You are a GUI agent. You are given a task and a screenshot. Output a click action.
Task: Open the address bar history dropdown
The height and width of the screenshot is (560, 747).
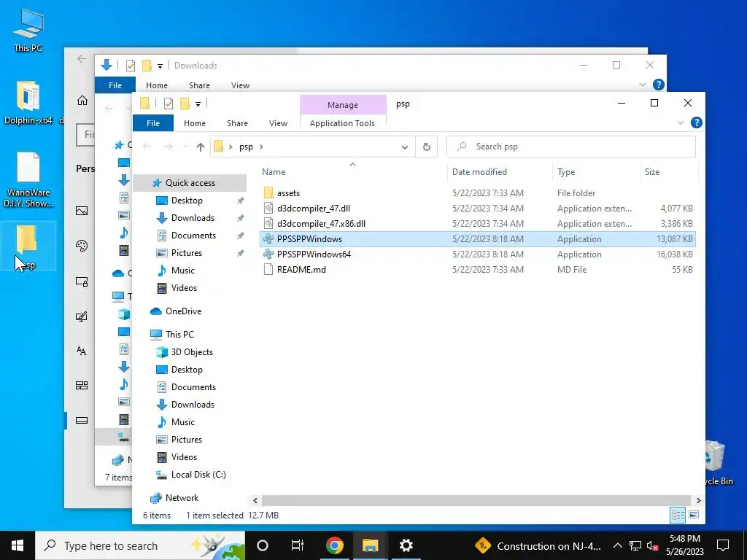(x=404, y=147)
